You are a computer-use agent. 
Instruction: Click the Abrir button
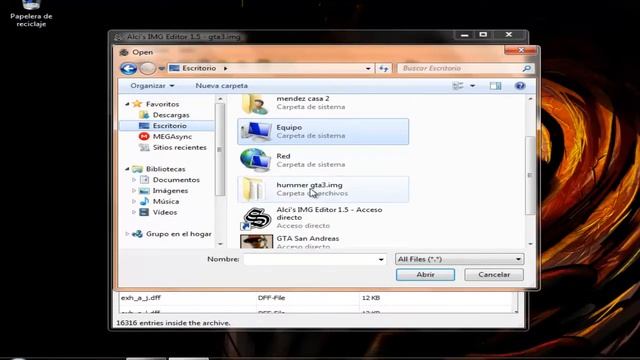tap(425, 275)
